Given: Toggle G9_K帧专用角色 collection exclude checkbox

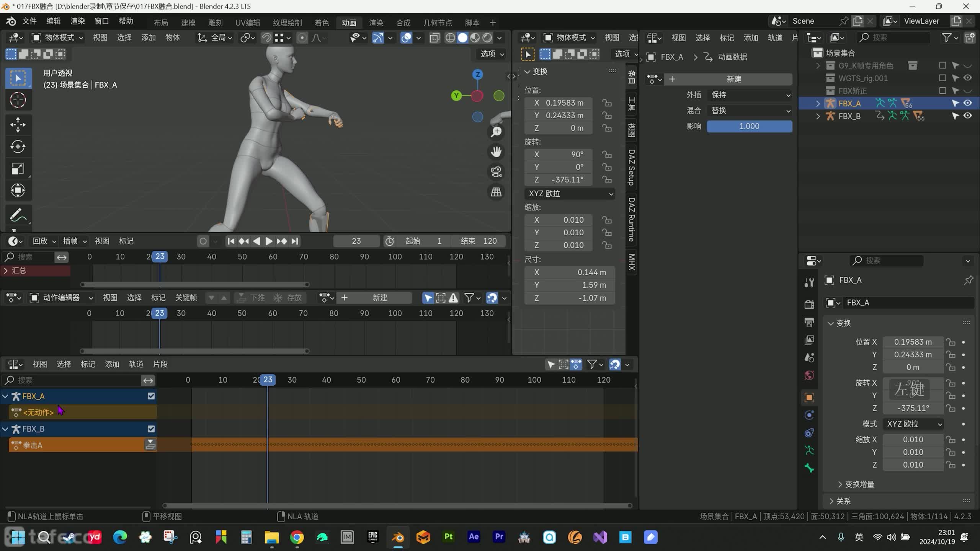Looking at the screenshot, I should coord(942,65).
